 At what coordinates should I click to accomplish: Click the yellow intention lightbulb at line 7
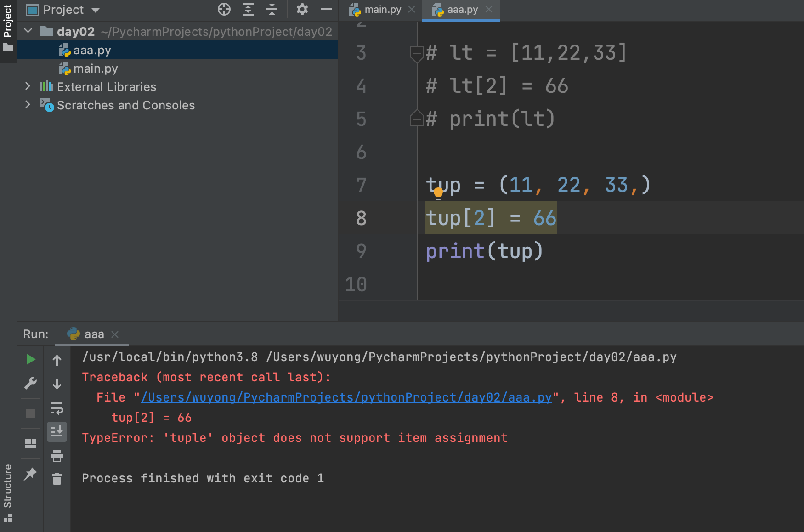(438, 192)
